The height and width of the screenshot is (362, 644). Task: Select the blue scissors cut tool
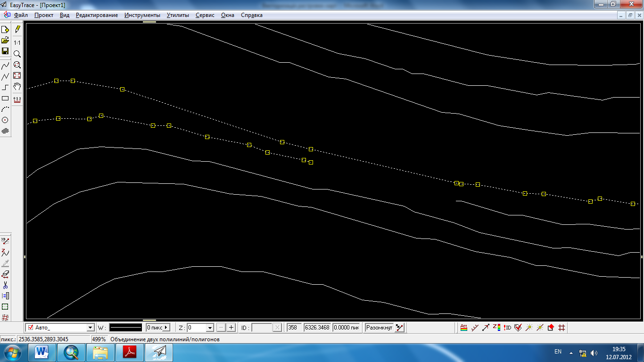pyautogui.click(x=5, y=285)
